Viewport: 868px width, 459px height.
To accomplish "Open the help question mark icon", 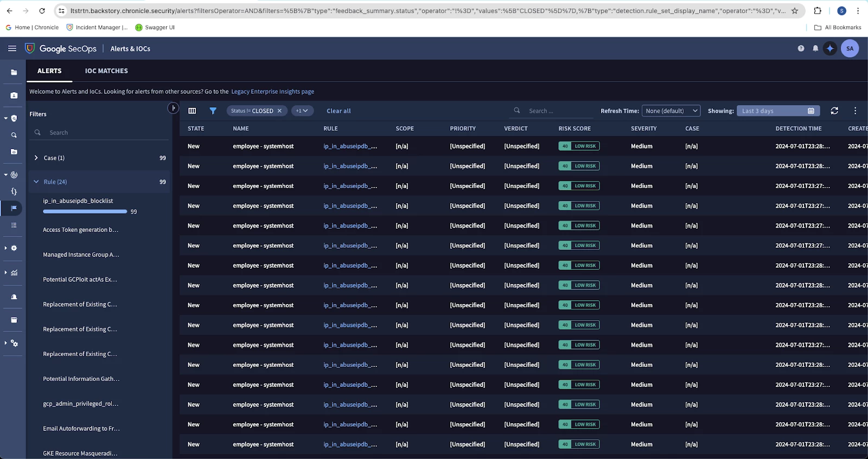I will tap(801, 48).
